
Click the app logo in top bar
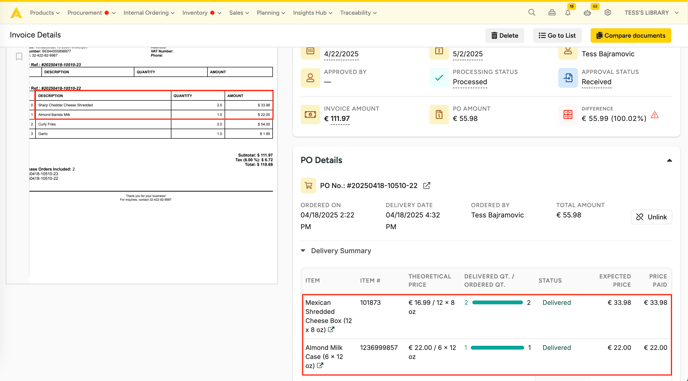pyautogui.click(x=16, y=13)
